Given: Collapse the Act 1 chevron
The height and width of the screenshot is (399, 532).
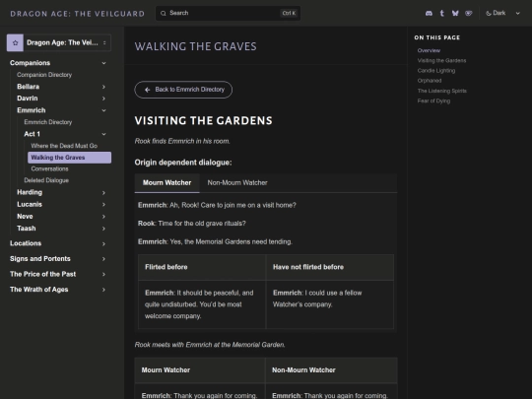Looking at the screenshot, I should [x=103, y=134].
